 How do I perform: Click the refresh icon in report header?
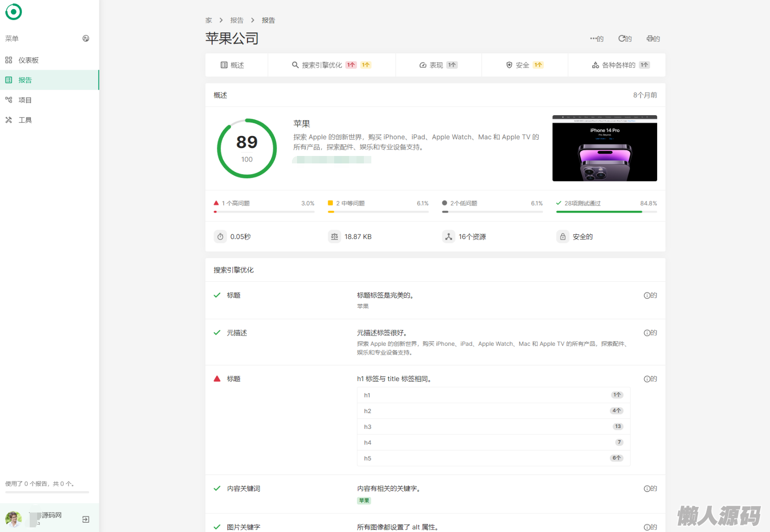click(x=622, y=39)
